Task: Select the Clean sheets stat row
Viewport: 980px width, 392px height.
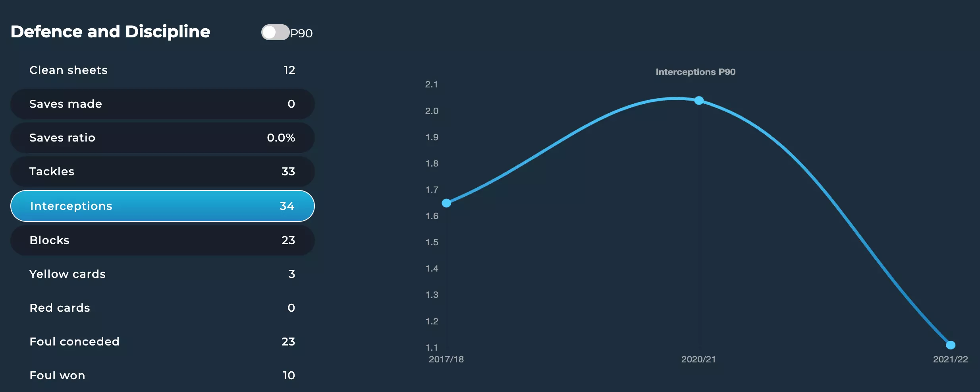Action: 162,70
